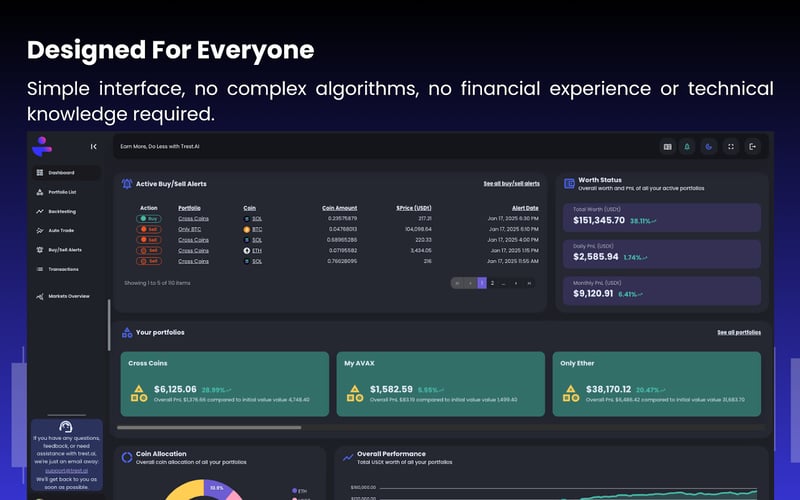Open Buy/Sell Alerts in the sidebar
The width and height of the screenshot is (800, 500).
point(66,250)
